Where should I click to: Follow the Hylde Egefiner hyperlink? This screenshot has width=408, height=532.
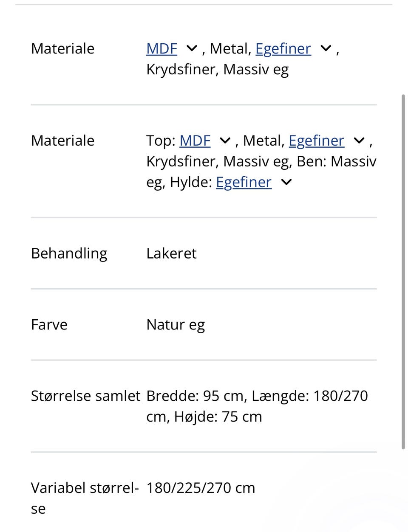pos(244,182)
